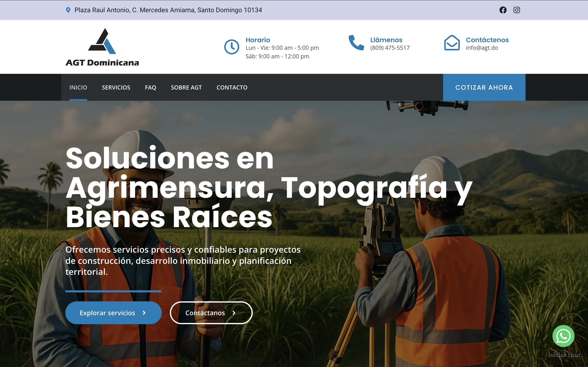Click the open envelope email icon

click(x=452, y=43)
